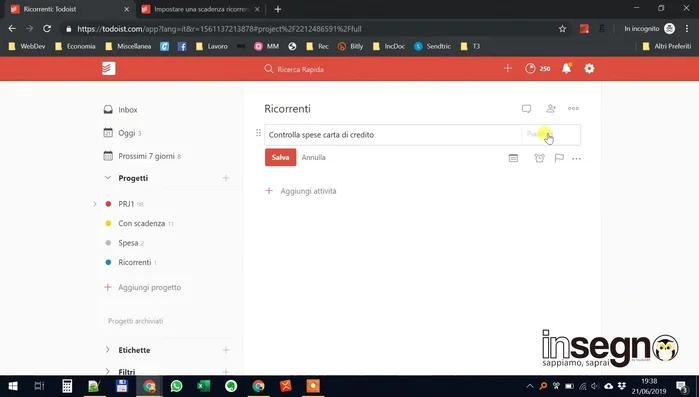Open Progetti archiviati
The height and width of the screenshot is (397, 699).
coord(136,321)
